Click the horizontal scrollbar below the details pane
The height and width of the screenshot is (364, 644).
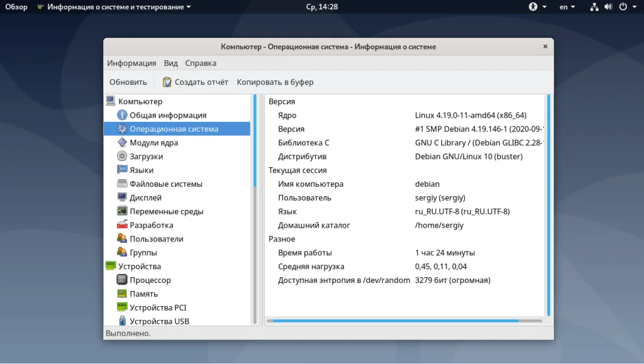tap(402, 321)
